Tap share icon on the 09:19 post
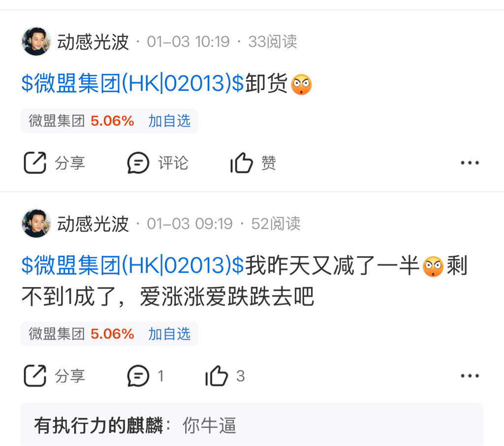The width and height of the screenshot is (504, 446). pyautogui.click(x=35, y=376)
